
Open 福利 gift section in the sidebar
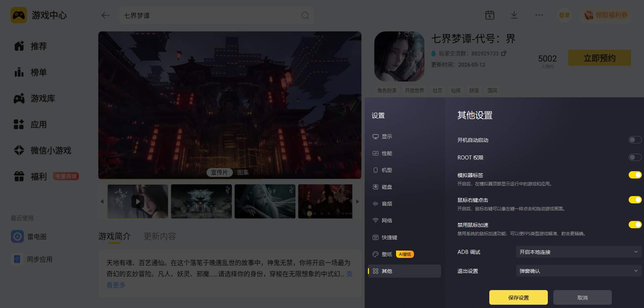[x=31, y=176]
